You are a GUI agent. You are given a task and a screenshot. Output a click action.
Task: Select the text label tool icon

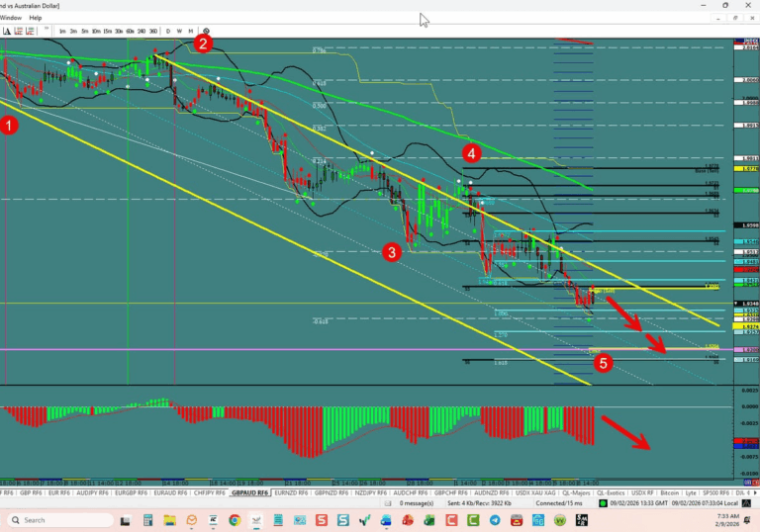[x=7, y=31]
